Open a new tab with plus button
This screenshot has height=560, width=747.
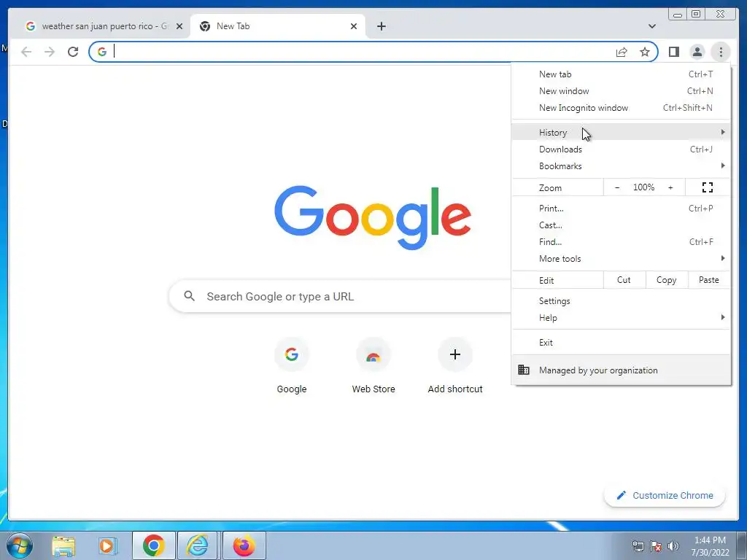[381, 26]
